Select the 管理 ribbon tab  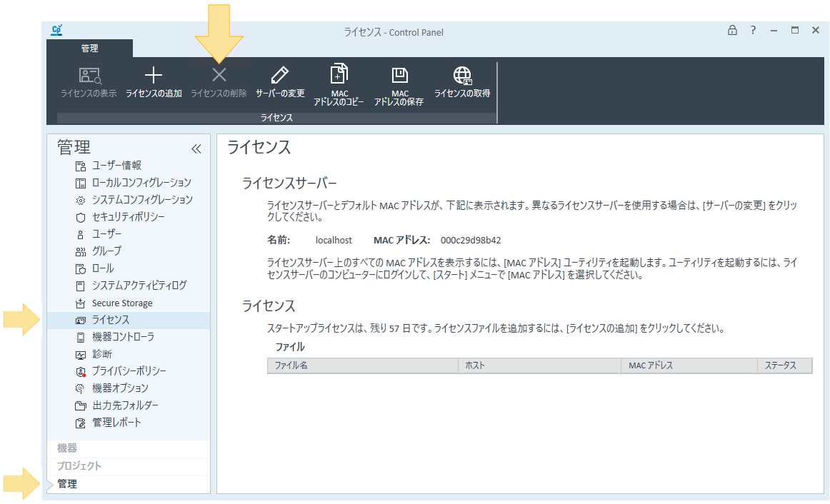[89, 49]
